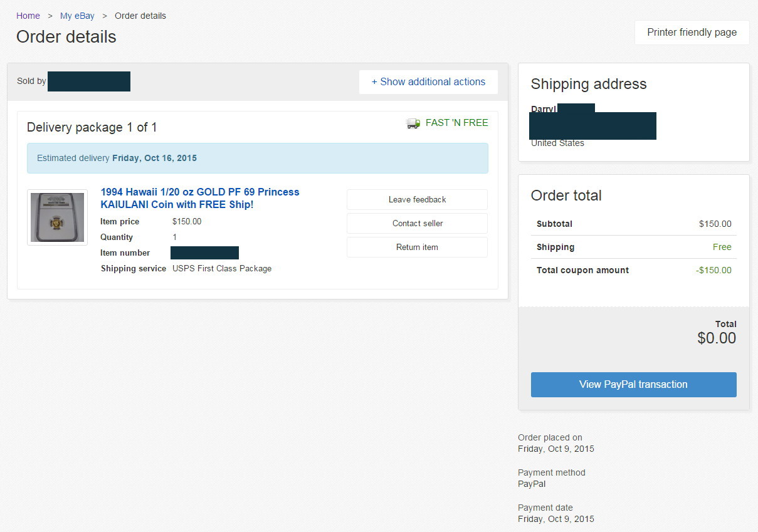The width and height of the screenshot is (758, 532).
Task: Click the Order total heading
Action: click(566, 196)
